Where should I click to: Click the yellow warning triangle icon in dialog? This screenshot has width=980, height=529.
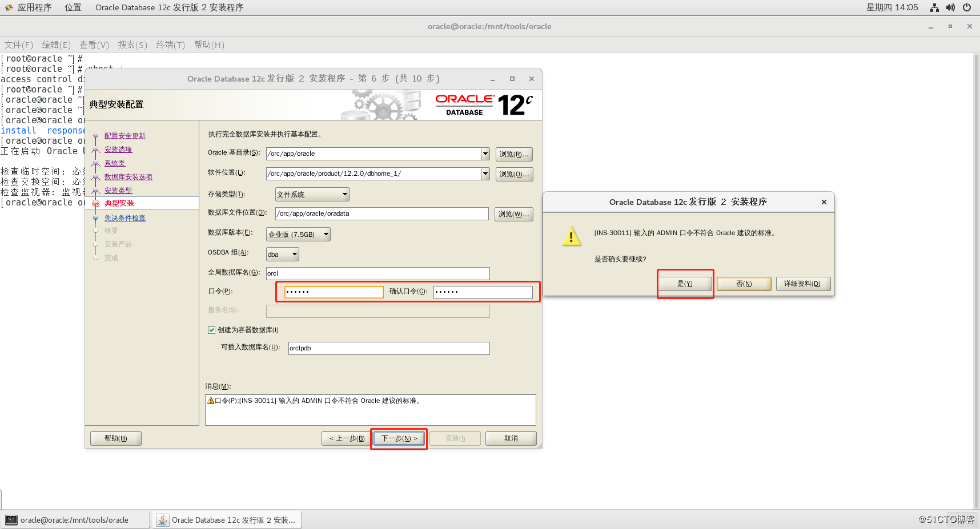coord(572,236)
